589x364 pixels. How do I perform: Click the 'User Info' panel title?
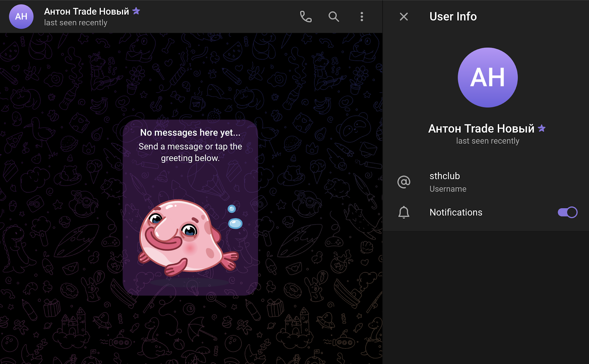tap(453, 17)
